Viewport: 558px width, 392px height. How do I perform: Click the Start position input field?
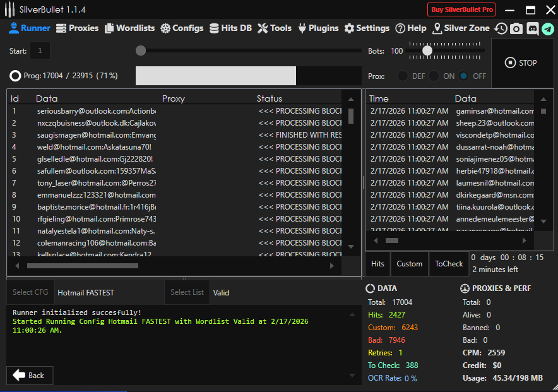(x=40, y=50)
